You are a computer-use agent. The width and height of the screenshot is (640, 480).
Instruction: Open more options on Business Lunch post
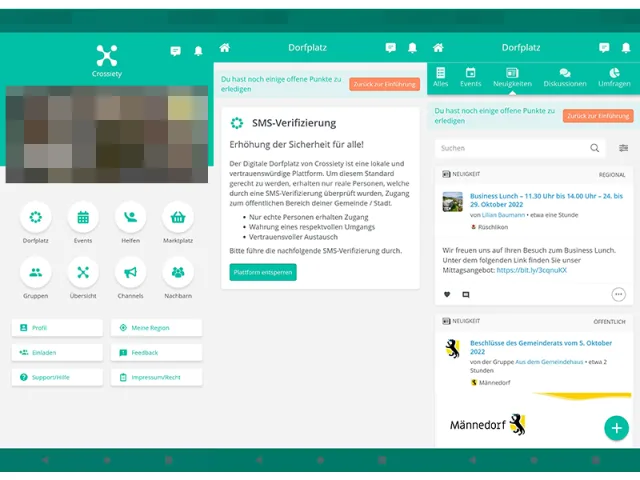619,294
